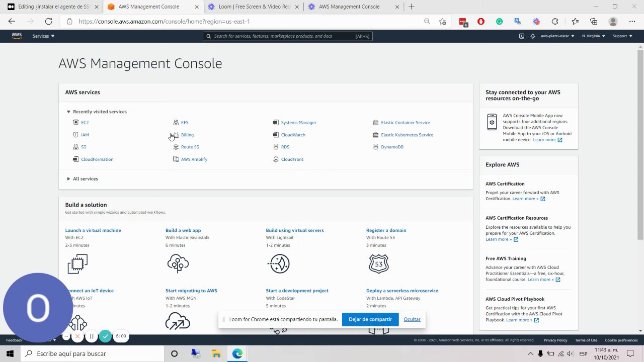Viewport: 644px width, 362px height.
Task: Open the aws-platzi-oscar account dropdown
Action: [557, 36]
